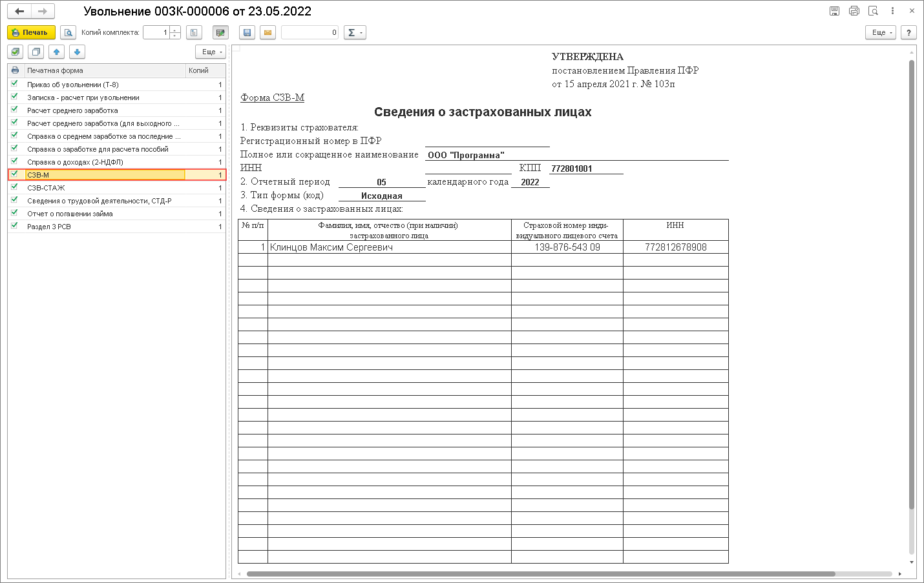Check all printed forms in the list

pyautogui.click(x=16, y=52)
